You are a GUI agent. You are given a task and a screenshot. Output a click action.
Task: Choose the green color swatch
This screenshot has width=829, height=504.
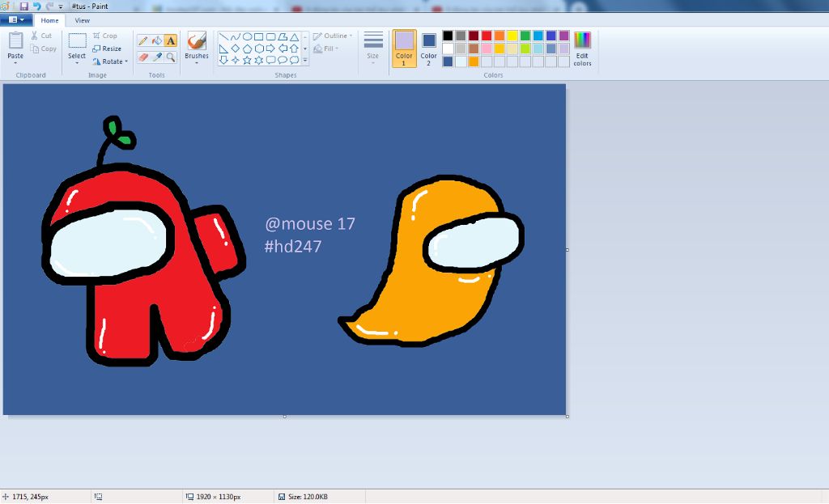pos(525,36)
